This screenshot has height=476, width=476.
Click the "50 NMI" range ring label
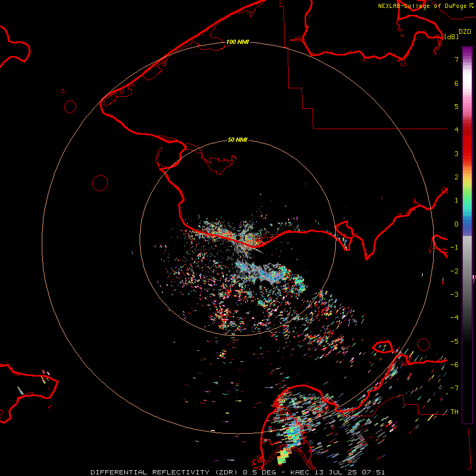click(237, 140)
